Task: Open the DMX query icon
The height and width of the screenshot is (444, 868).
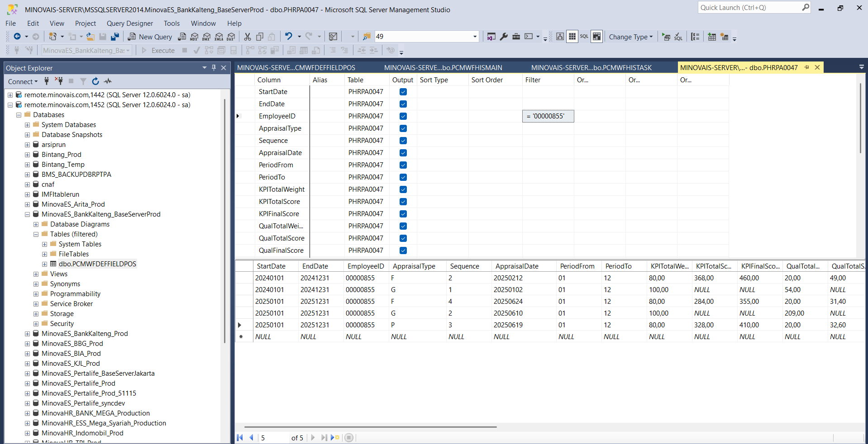Action: click(207, 37)
